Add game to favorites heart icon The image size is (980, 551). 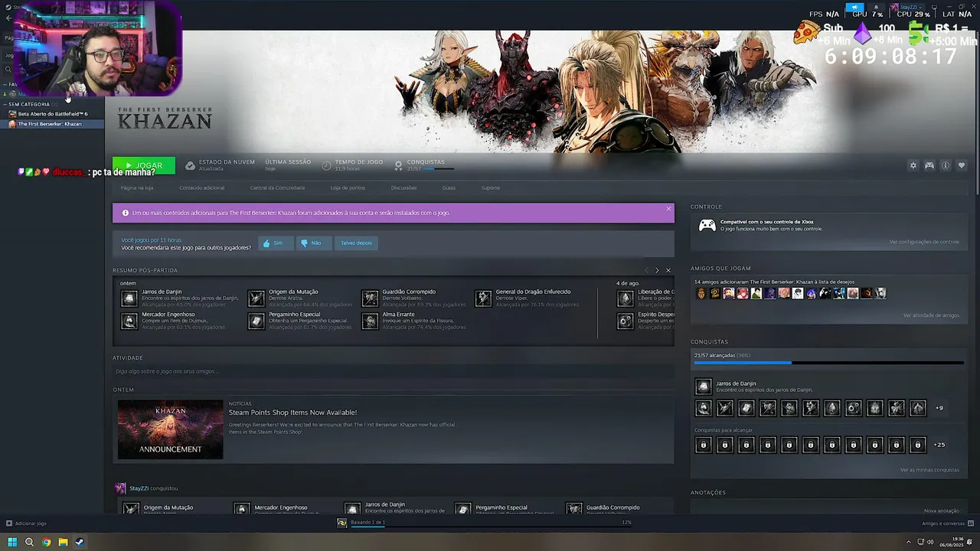[x=962, y=165]
